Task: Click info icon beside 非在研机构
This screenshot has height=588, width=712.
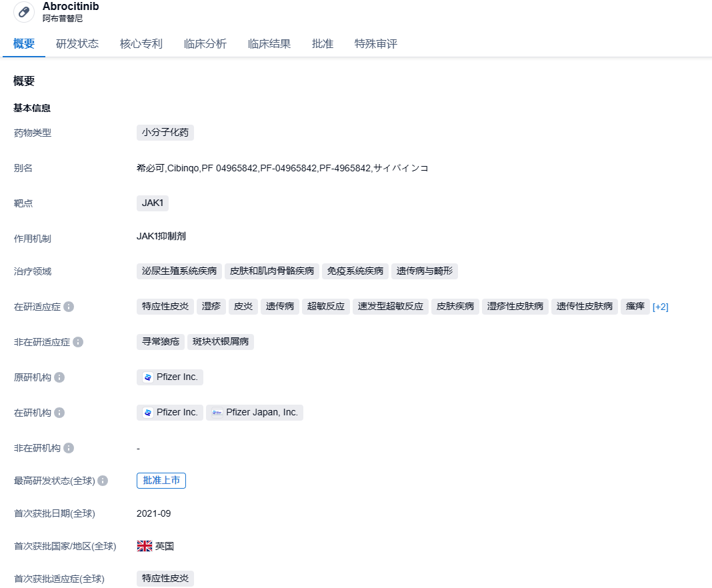Action: (69, 448)
